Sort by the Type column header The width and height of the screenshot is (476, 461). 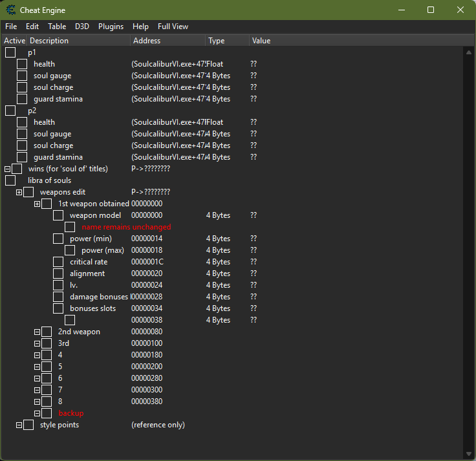coord(228,41)
